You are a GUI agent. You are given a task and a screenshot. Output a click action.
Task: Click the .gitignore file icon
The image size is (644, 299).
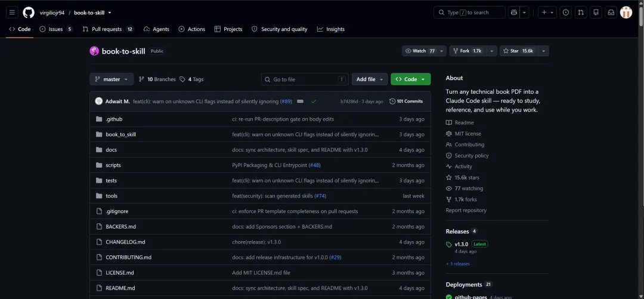point(98,211)
